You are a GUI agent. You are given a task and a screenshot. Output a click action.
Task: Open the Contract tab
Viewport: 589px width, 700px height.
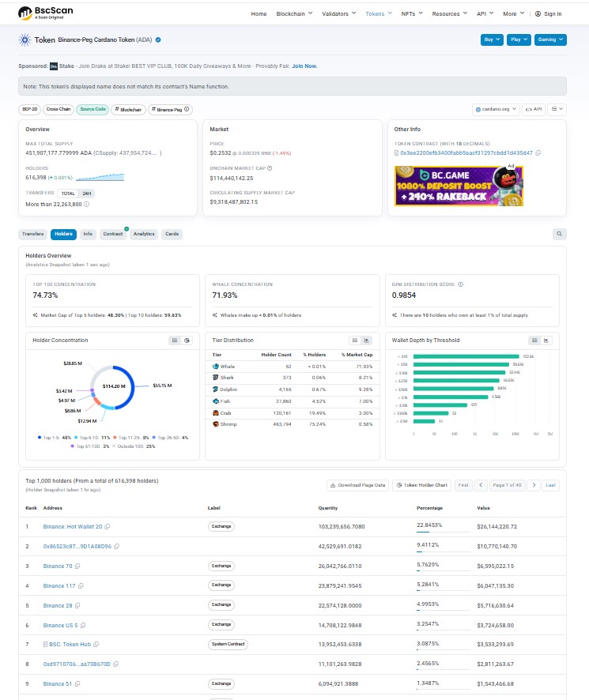pyautogui.click(x=112, y=234)
